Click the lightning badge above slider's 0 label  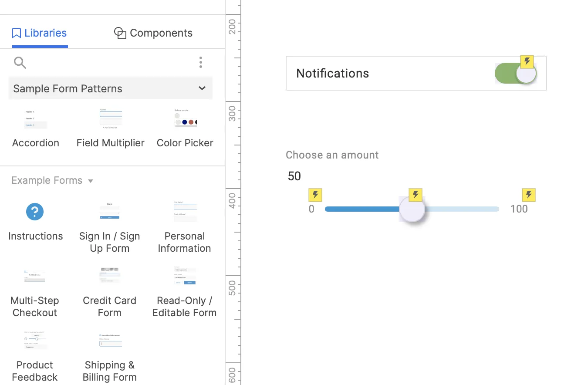point(315,195)
